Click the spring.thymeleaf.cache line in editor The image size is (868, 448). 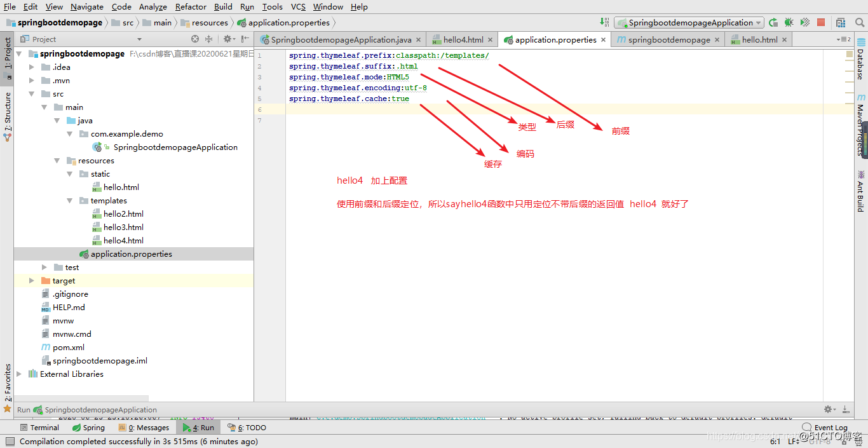(349, 98)
